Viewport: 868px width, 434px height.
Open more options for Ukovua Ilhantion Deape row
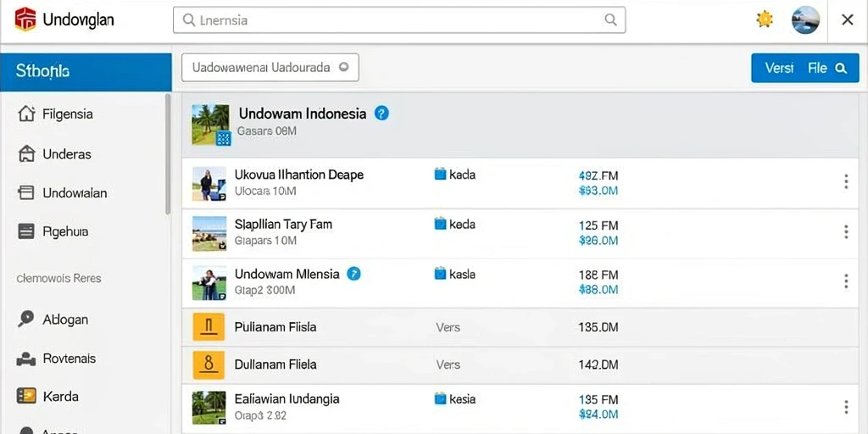pos(846,181)
